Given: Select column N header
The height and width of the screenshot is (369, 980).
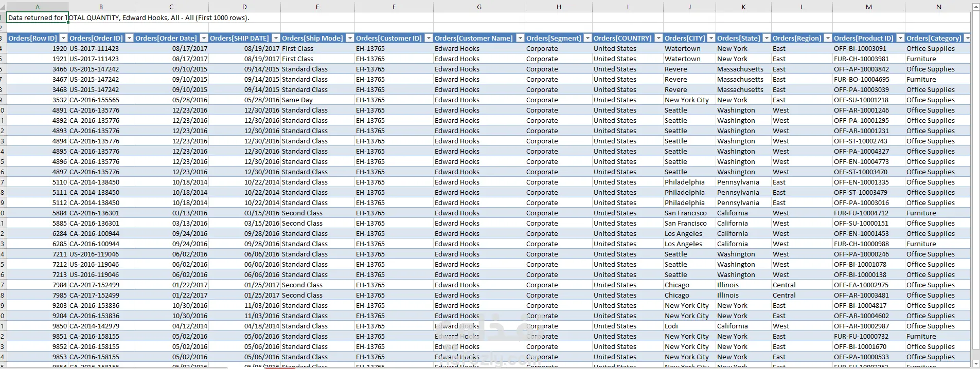Looking at the screenshot, I should [x=938, y=7].
